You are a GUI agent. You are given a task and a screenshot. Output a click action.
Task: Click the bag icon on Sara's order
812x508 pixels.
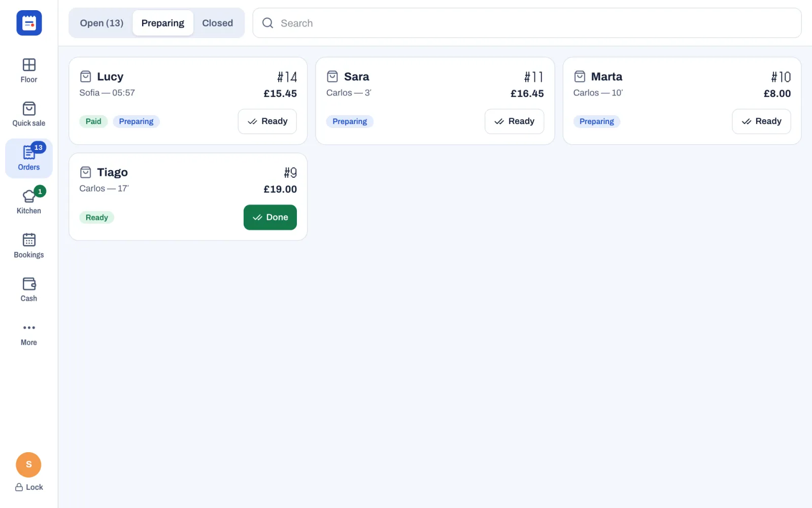[x=332, y=77]
